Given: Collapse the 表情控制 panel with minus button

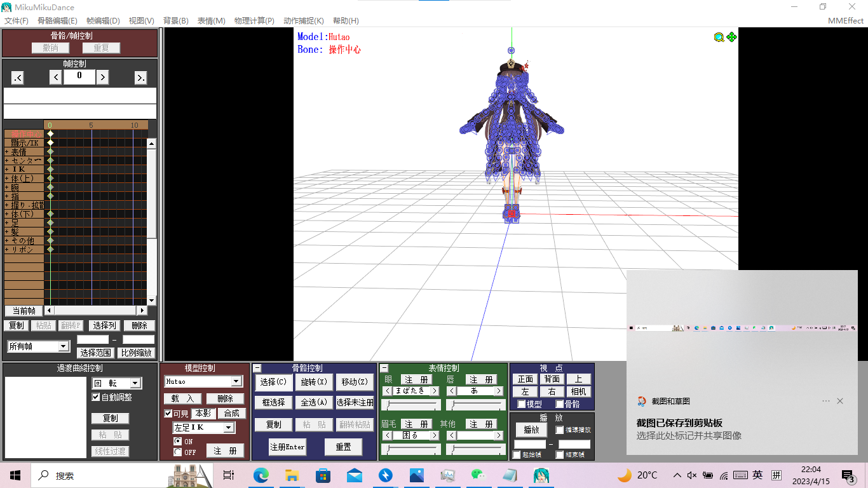Looking at the screenshot, I should tap(384, 368).
